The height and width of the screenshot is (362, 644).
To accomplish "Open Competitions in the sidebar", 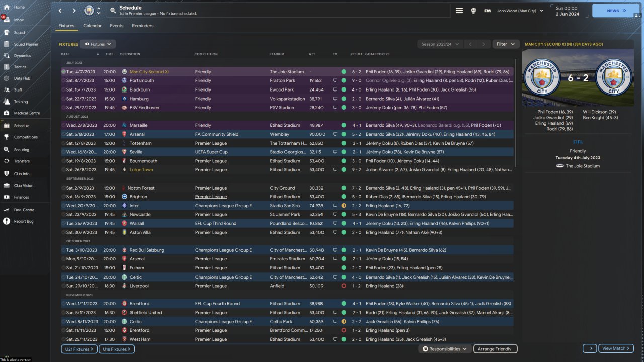I will tap(25, 137).
